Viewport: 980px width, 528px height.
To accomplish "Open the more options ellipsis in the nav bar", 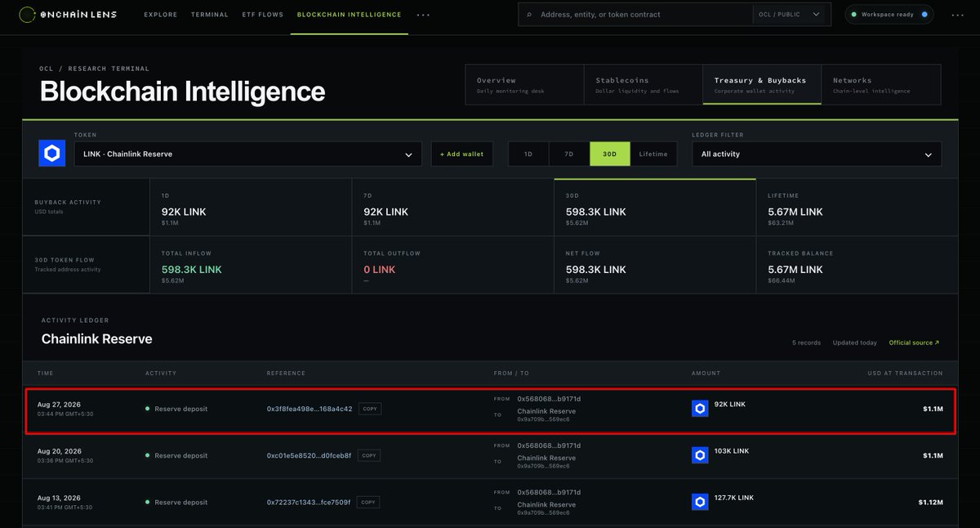I will 423,15.
